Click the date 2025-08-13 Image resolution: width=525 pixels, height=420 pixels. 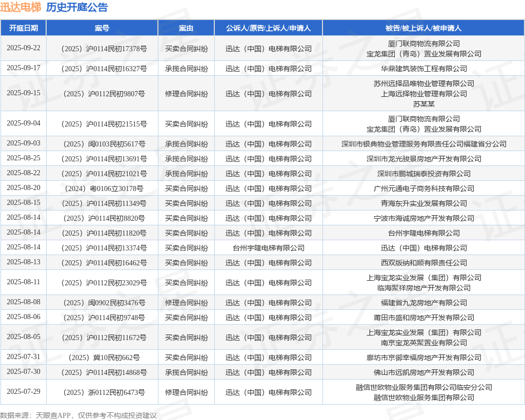point(24,262)
